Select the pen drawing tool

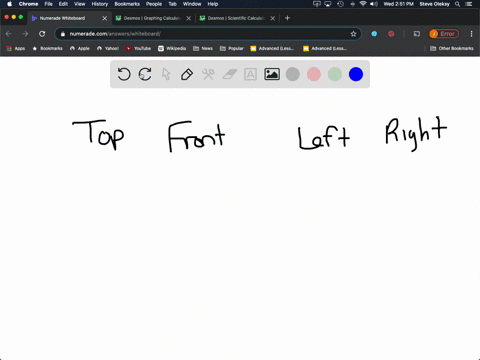click(x=187, y=74)
